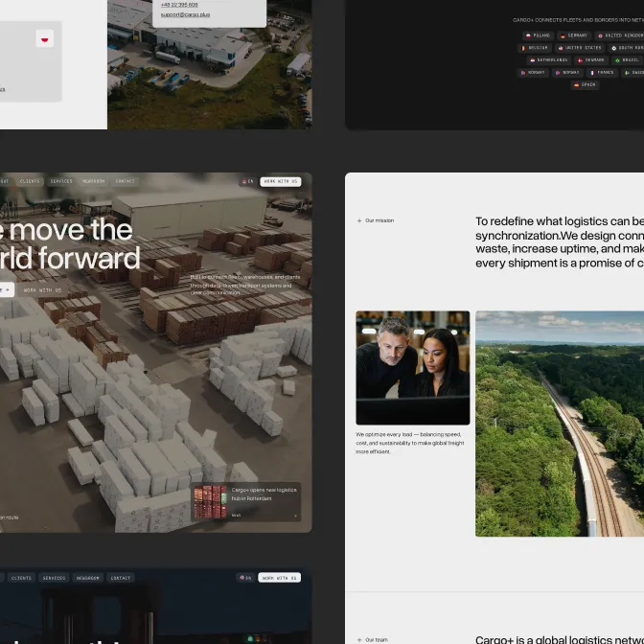Click the container thumbnail on the news card
644x644 pixels.
[x=210, y=501]
